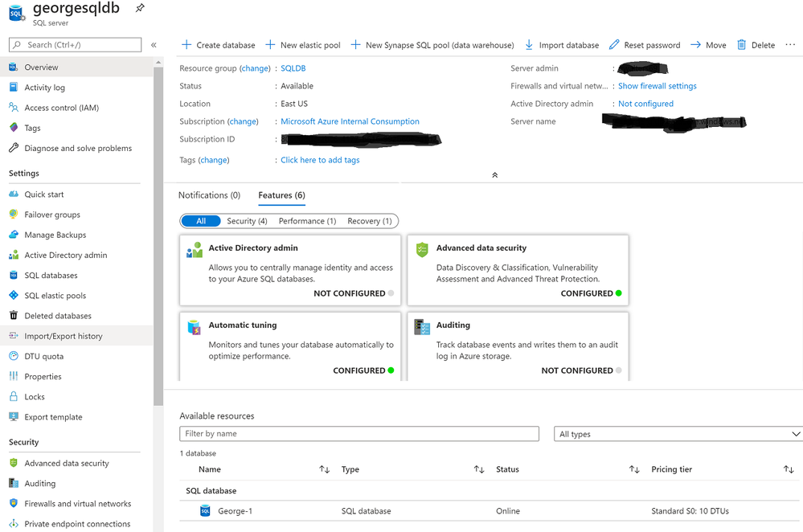Open Import/Export history icon
The image size is (803, 532).
(x=14, y=336)
